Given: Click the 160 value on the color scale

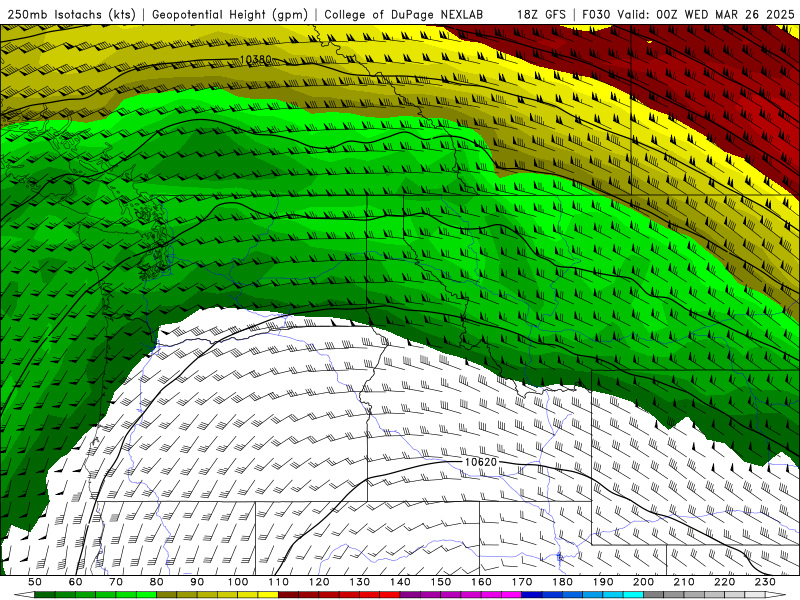Looking at the screenshot, I should pyautogui.click(x=482, y=582).
